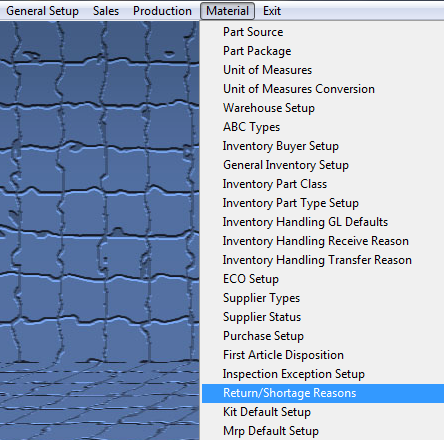Click highlighted Return/Shortage Reasons item

tap(323, 393)
